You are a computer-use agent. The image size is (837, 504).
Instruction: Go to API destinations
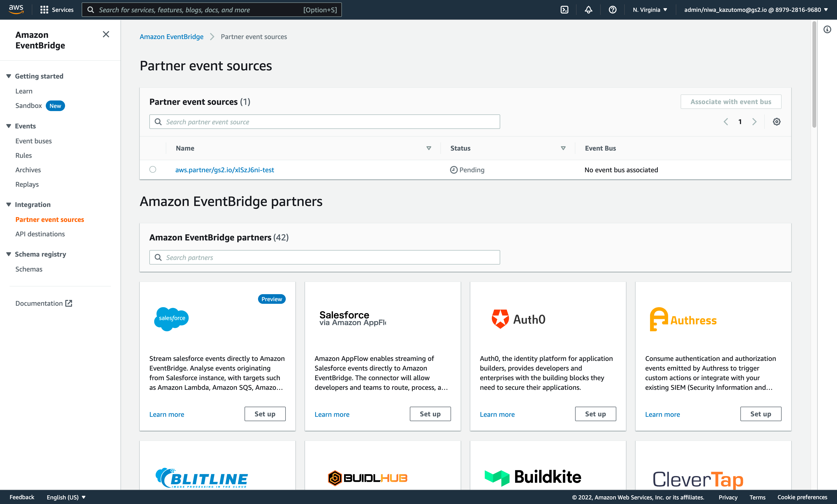(40, 234)
